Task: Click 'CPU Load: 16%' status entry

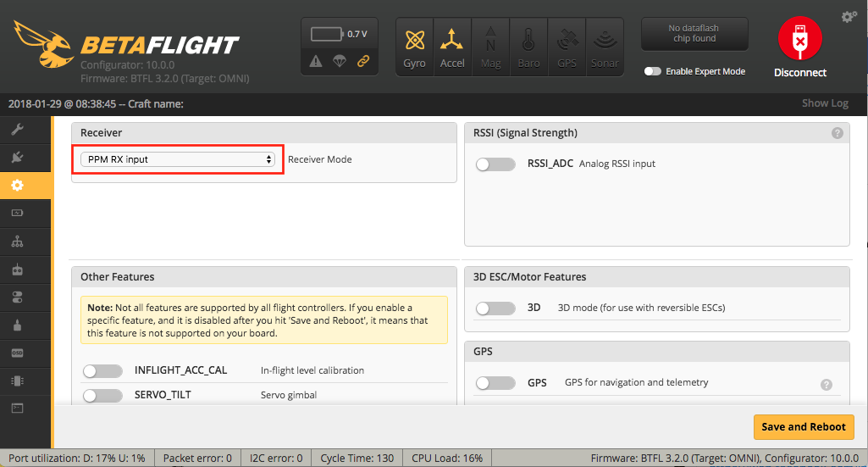Action: [447, 459]
